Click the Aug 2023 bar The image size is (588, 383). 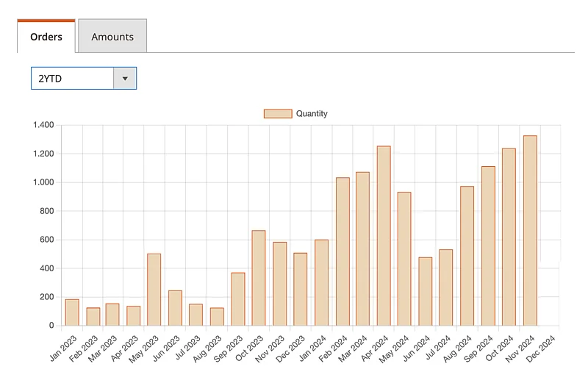(217, 317)
